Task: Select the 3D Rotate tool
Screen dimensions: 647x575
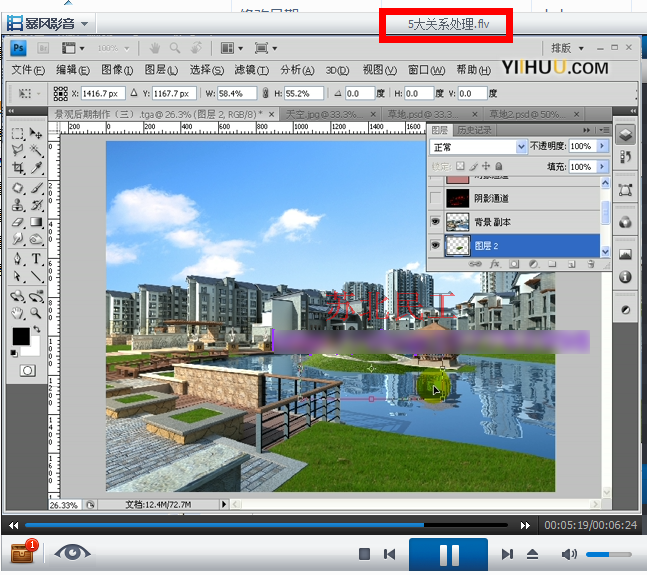Action: click(17, 296)
